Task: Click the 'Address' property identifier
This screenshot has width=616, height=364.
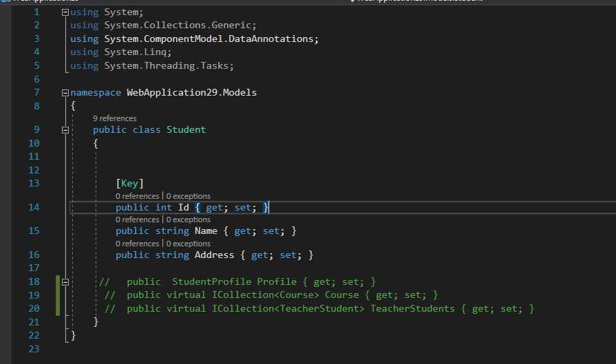Action: pyautogui.click(x=214, y=255)
